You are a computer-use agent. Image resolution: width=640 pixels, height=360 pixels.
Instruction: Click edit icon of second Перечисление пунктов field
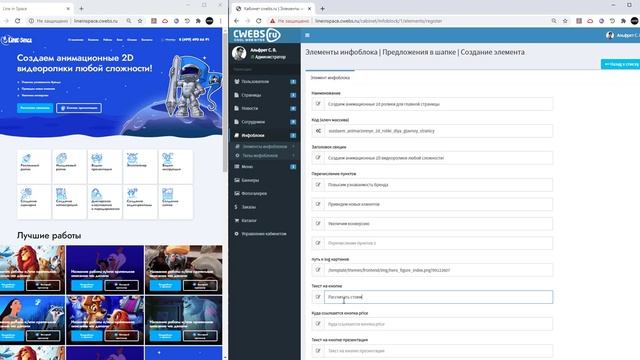click(x=318, y=204)
